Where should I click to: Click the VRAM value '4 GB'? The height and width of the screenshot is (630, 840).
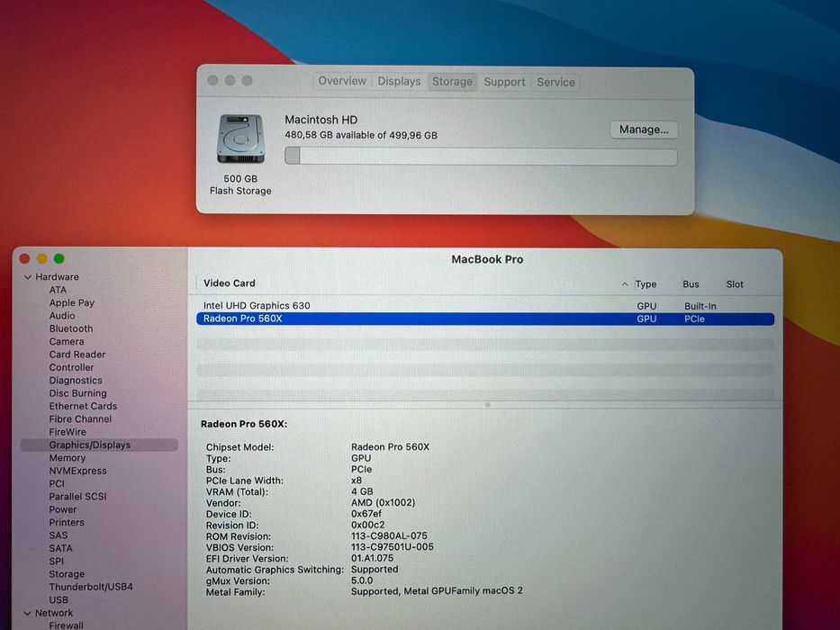[x=362, y=491]
